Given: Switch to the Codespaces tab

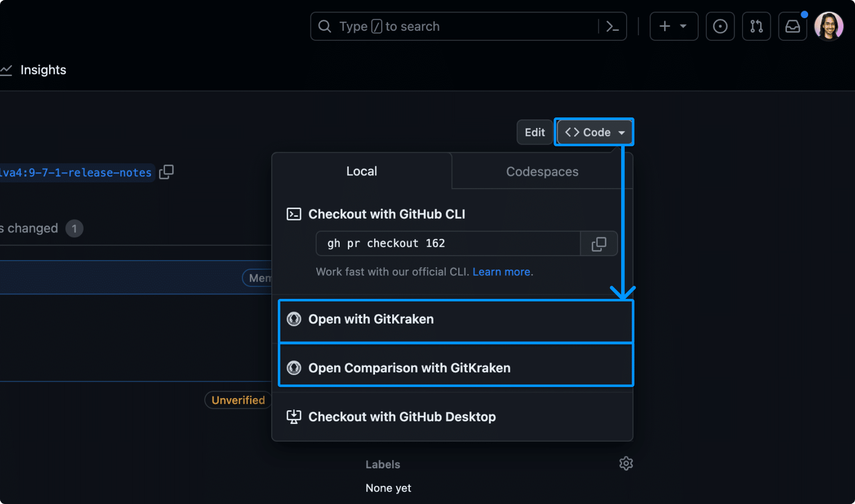Looking at the screenshot, I should [542, 171].
